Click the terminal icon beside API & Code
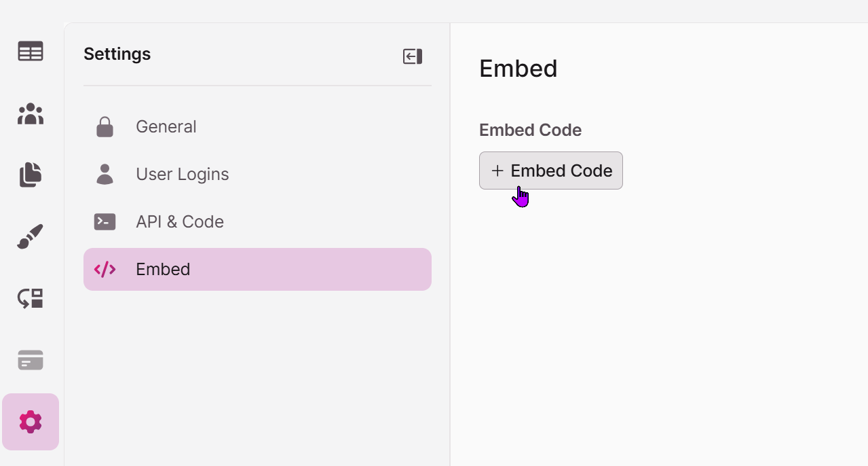The height and width of the screenshot is (466, 868). [x=105, y=221]
